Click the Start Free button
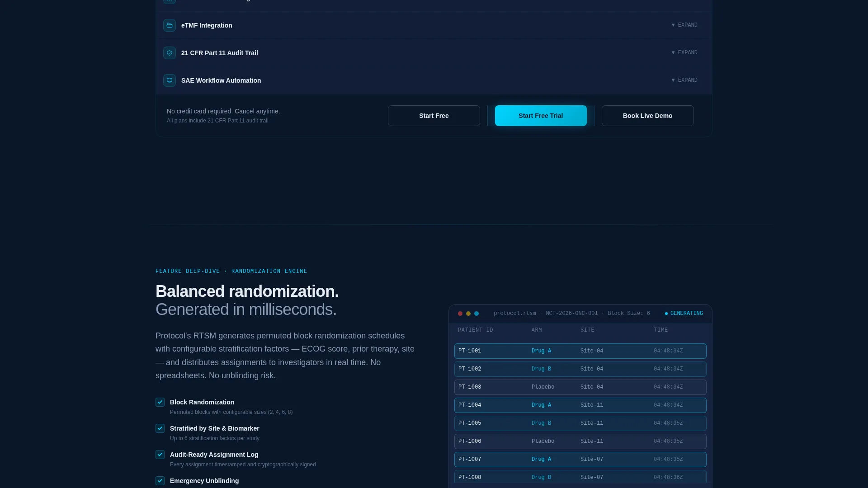This screenshot has height=488, width=868. pos(434,116)
